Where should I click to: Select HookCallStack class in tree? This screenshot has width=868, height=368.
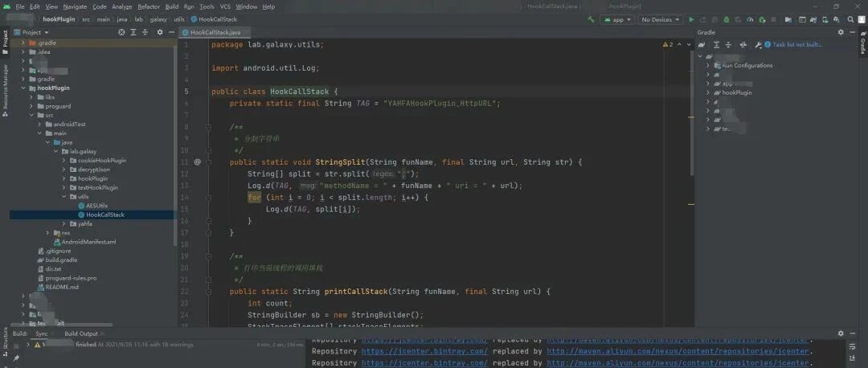[105, 215]
